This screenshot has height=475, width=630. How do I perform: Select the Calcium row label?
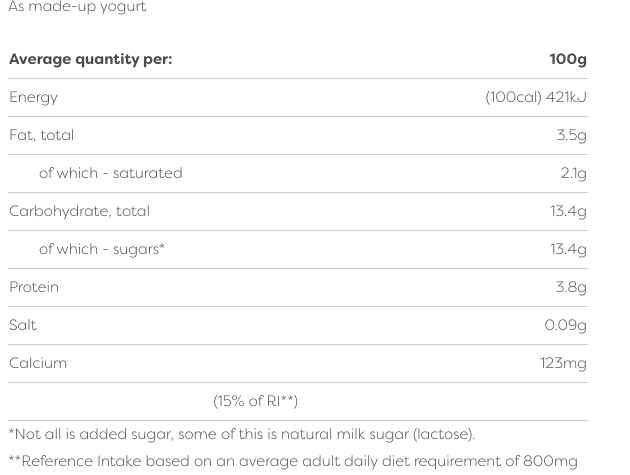click(38, 363)
